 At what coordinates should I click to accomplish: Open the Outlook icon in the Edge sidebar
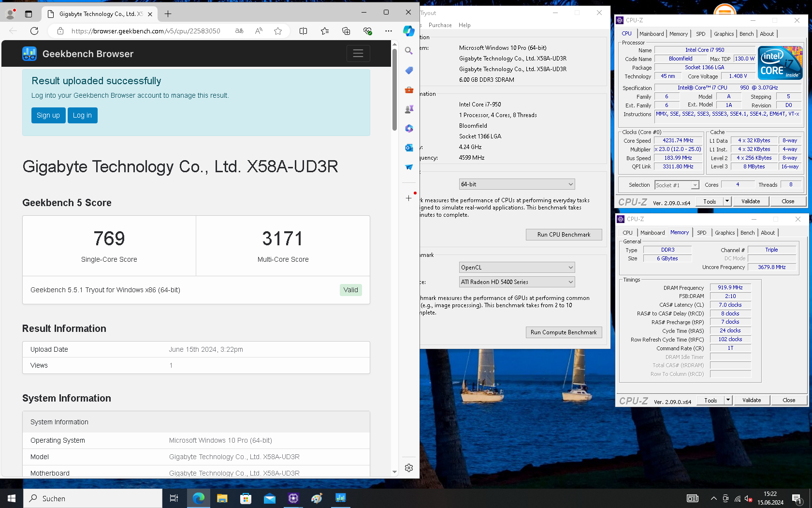click(409, 148)
